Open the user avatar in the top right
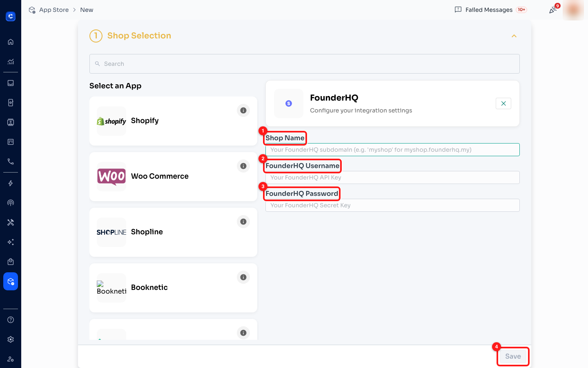Viewport: 588px width, 368px height. (x=573, y=10)
